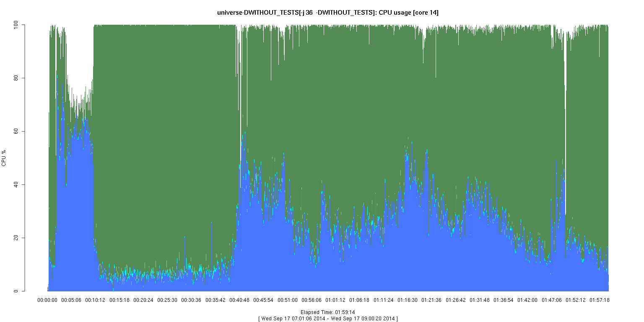Click the 01:01:12 time label
Viewport: 644px width, 322px height.
click(335, 300)
